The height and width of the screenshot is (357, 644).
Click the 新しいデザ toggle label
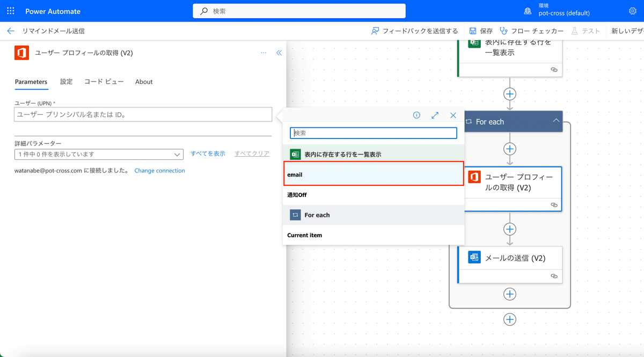pos(627,31)
